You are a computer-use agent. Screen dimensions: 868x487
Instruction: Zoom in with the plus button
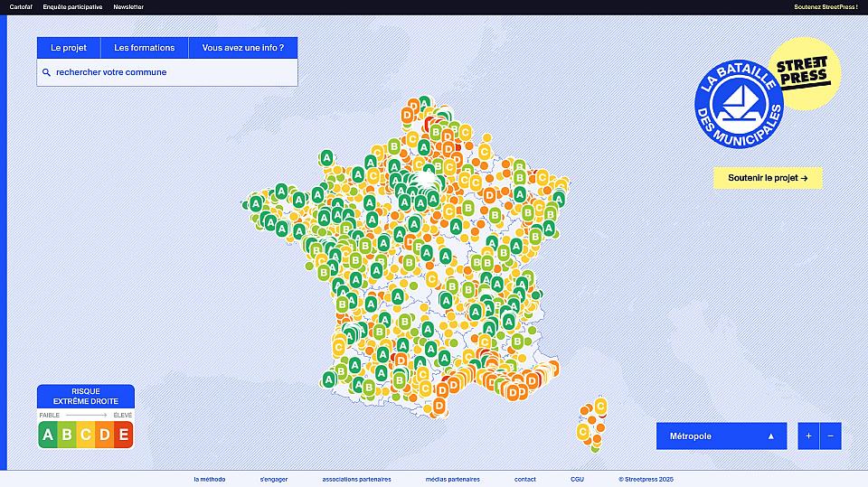coord(808,436)
